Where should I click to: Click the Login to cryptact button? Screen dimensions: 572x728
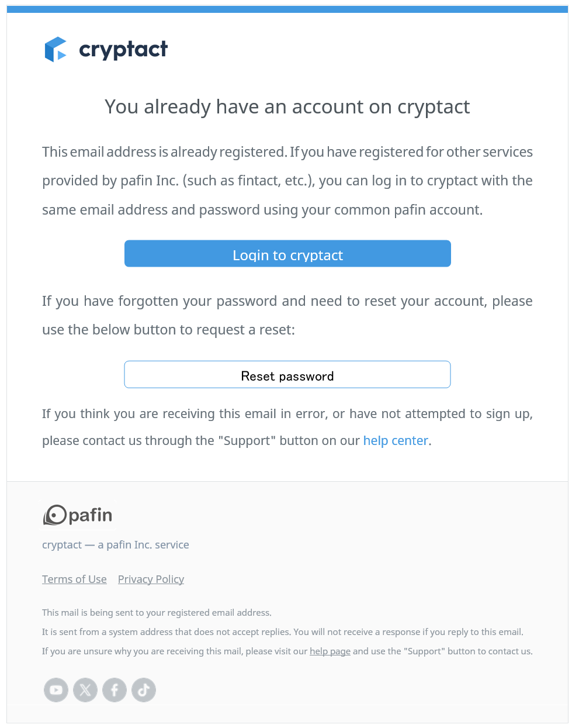287,254
